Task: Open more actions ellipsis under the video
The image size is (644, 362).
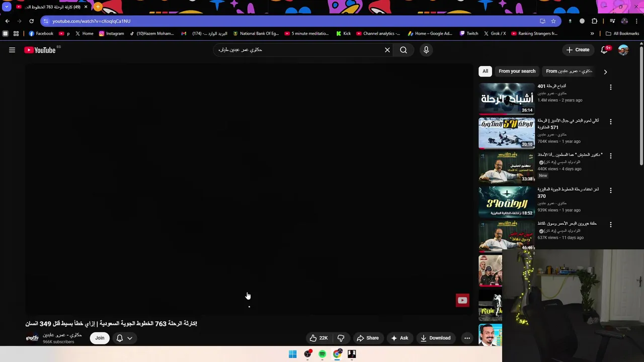Action: tap(467, 338)
